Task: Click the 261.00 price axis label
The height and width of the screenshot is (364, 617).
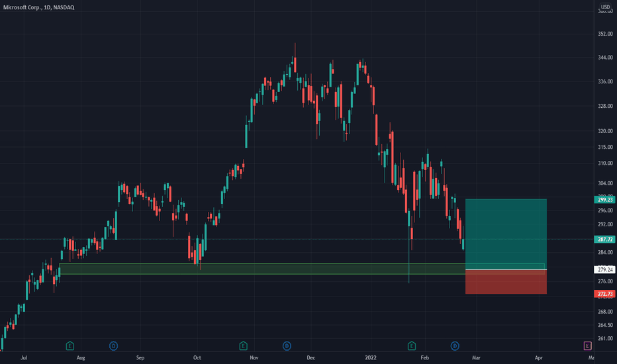Action: tap(605, 338)
